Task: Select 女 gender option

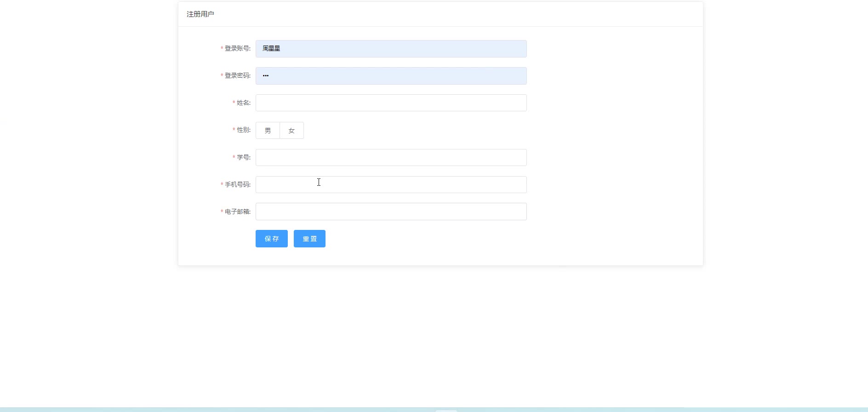Action: pos(291,131)
